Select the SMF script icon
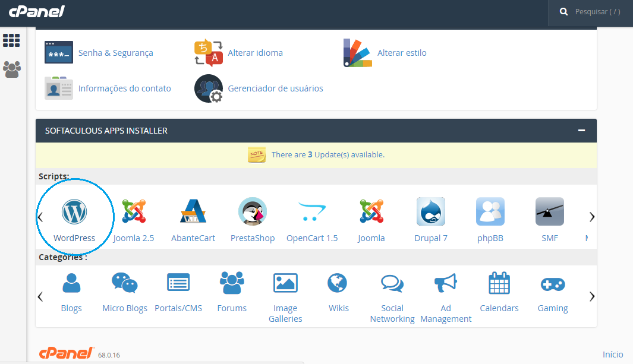 (549, 211)
